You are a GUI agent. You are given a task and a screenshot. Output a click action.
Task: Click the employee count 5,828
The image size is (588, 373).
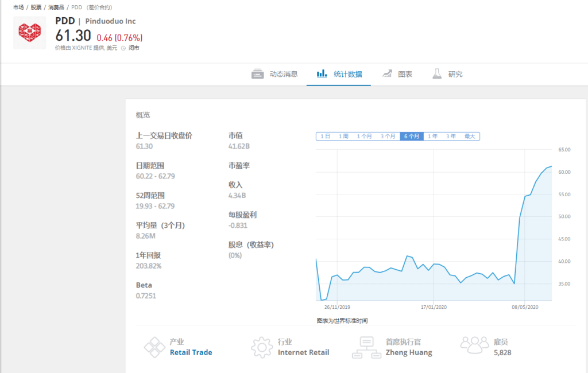coord(502,352)
